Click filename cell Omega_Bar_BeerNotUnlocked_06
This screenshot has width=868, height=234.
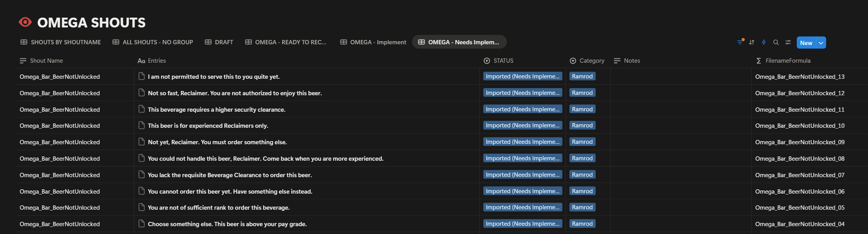click(x=809, y=191)
